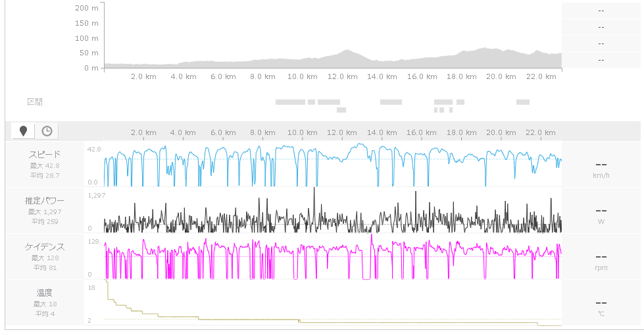The height and width of the screenshot is (332, 644).
Task: Click the 最大 128 cadence stat
Action: [x=45, y=258]
